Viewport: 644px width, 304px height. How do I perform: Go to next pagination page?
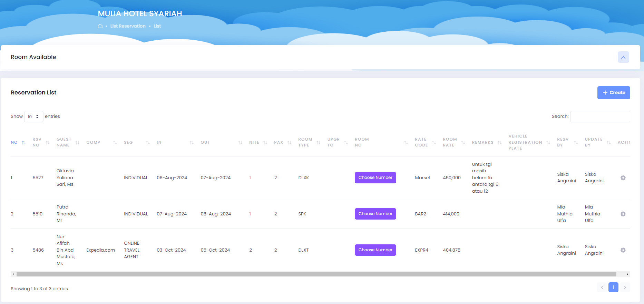pyautogui.click(x=625, y=287)
